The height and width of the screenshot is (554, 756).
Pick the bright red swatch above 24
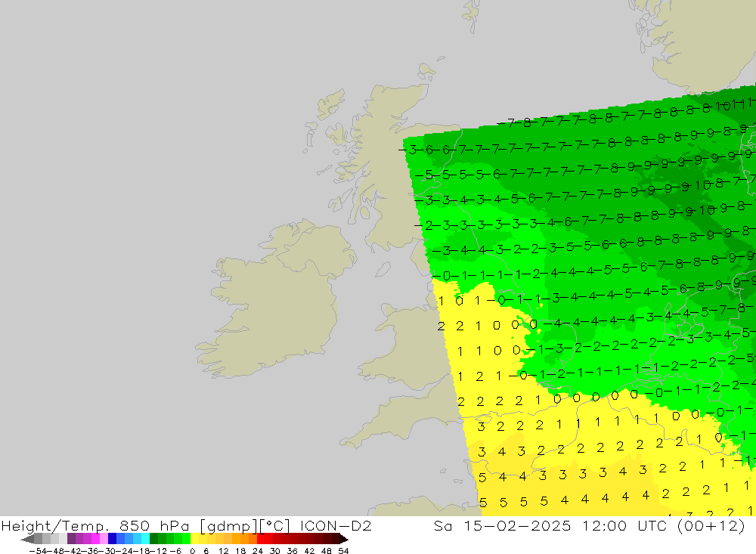pos(261,539)
